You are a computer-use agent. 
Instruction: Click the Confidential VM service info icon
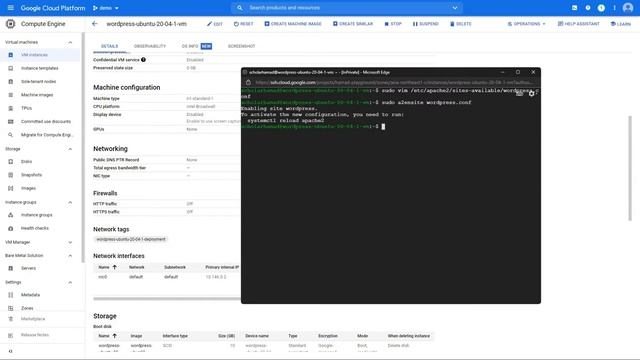tap(143, 60)
